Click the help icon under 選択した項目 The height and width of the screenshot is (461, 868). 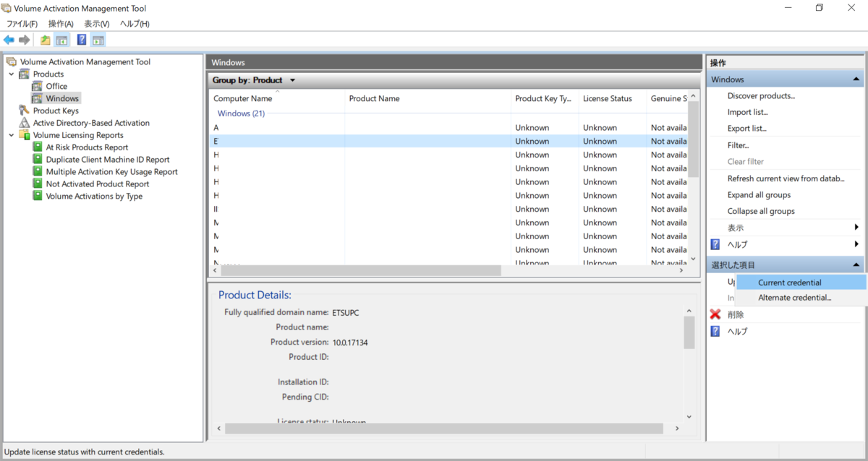click(x=715, y=331)
